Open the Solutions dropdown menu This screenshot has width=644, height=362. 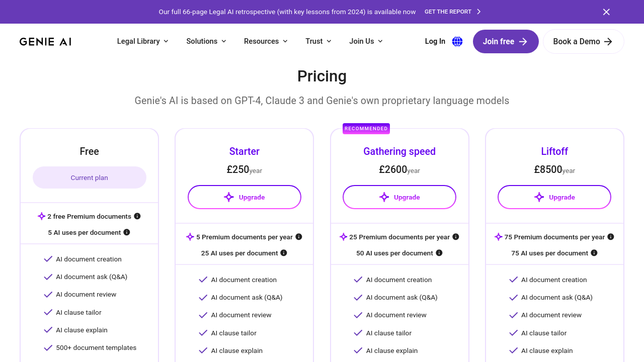coord(206,41)
